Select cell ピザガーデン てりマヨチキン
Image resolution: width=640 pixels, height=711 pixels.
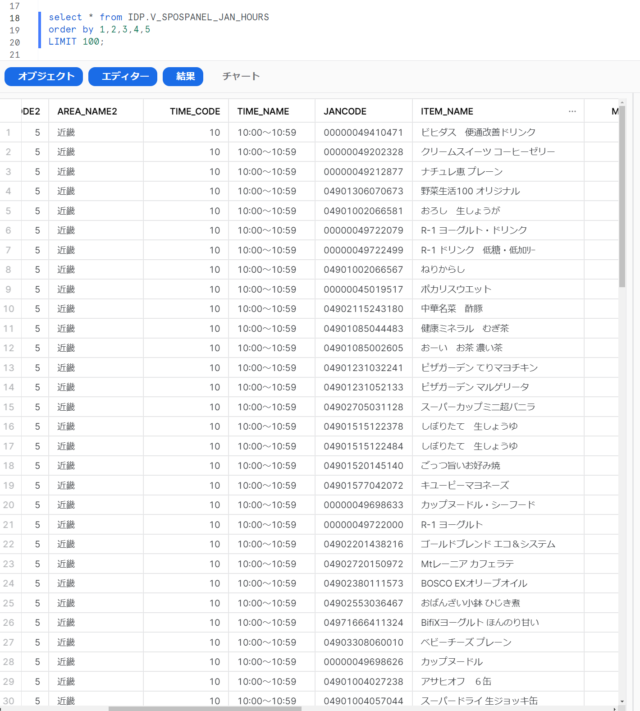pyautogui.click(x=498, y=368)
